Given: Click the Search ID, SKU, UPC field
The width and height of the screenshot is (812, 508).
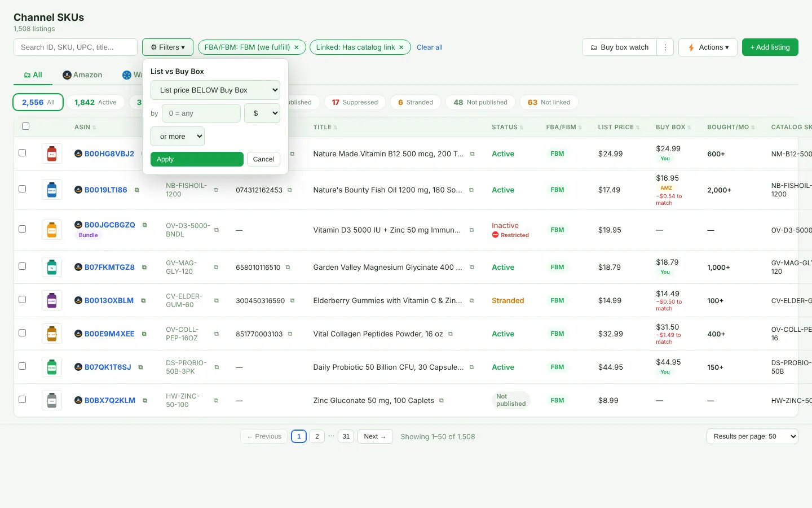Looking at the screenshot, I should click(x=76, y=47).
